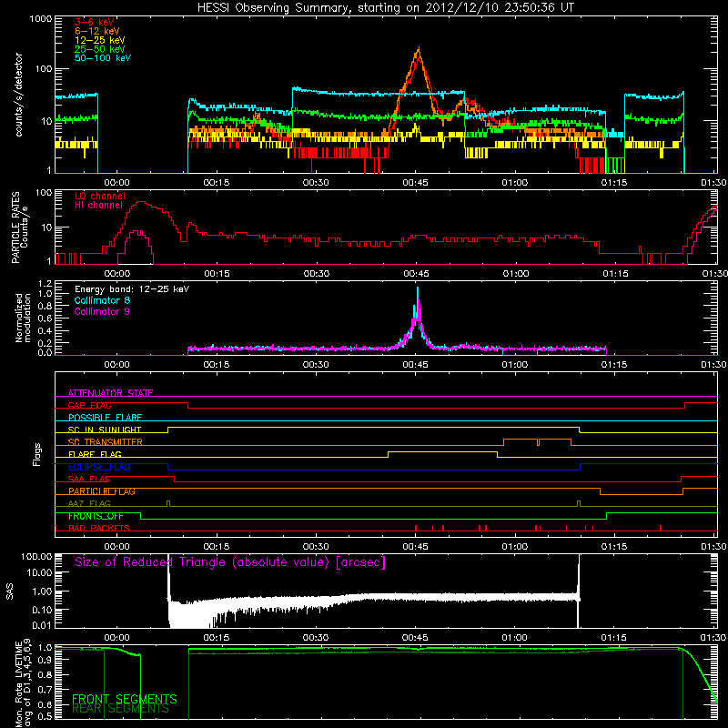Select the cyan 50-100 keV legend entry
Screen dimensions: 728x728
103,58
